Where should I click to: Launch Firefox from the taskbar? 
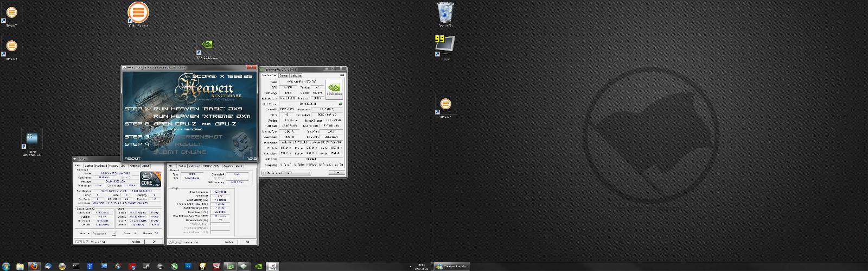click(34, 266)
